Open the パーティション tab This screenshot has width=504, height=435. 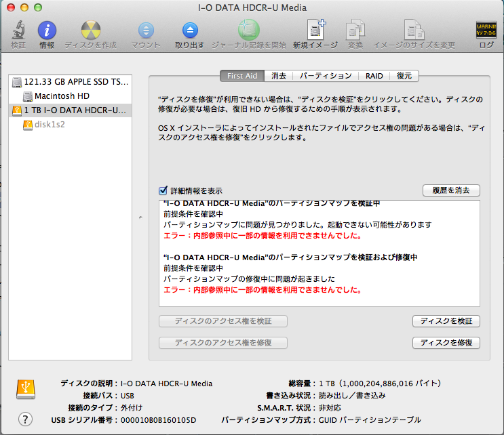326,76
